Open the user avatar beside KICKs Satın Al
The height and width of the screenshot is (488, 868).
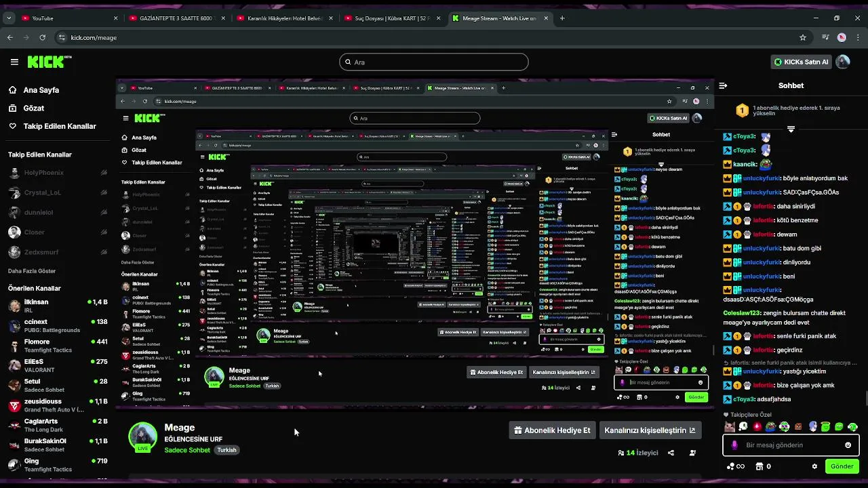(843, 62)
